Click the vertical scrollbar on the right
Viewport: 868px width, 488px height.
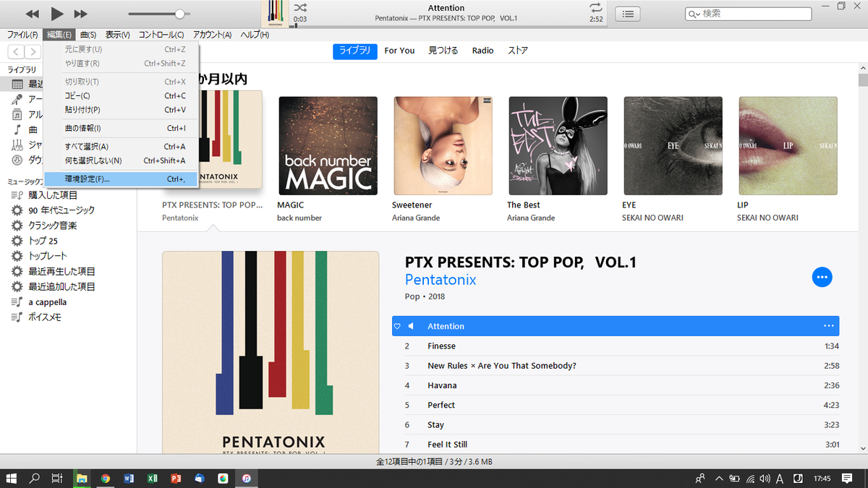(x=862, y=80)
